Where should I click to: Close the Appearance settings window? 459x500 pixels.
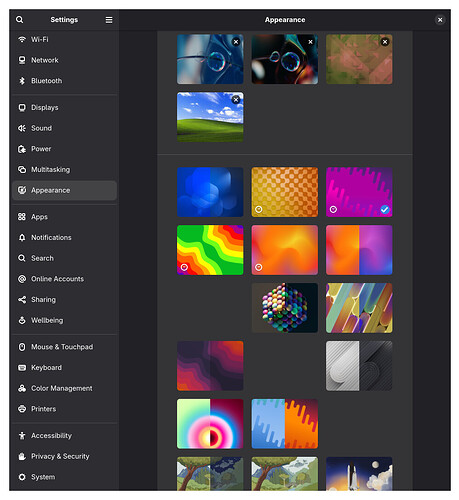click(440, 20)
